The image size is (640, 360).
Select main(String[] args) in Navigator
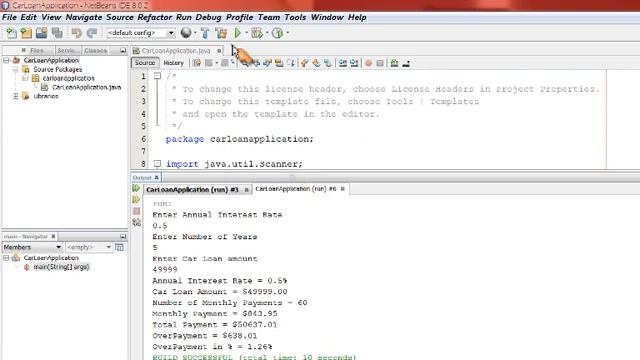tap(61, 267)
